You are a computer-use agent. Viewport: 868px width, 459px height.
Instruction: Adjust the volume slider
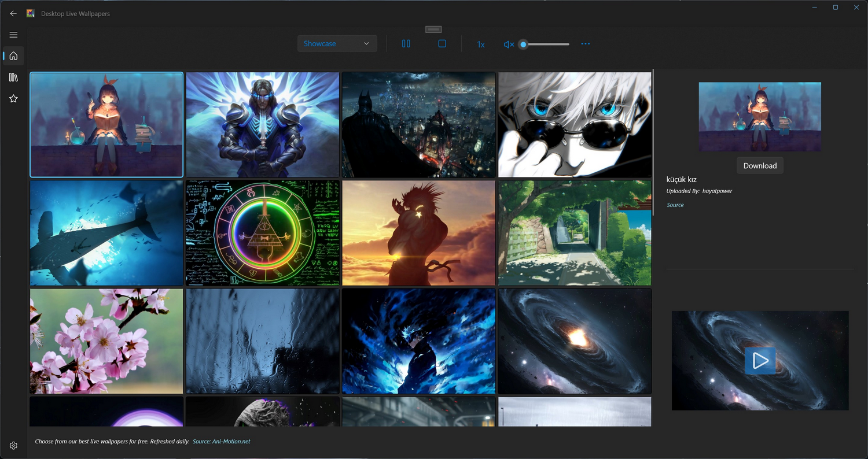point(544,45)
